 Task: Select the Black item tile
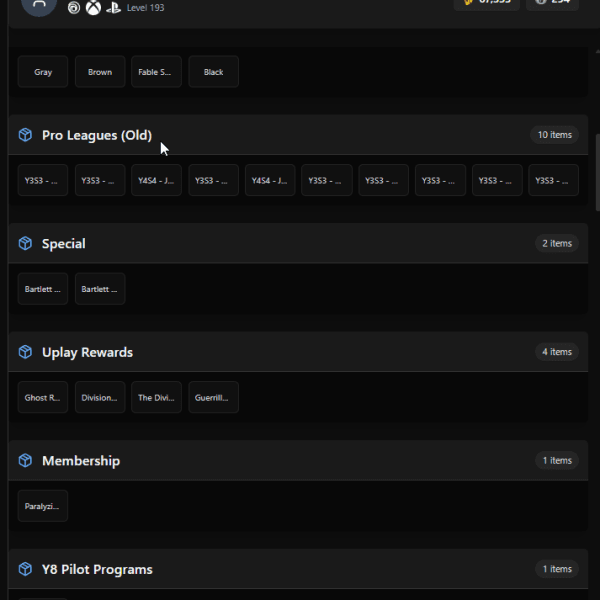click(x=214, y=72)
